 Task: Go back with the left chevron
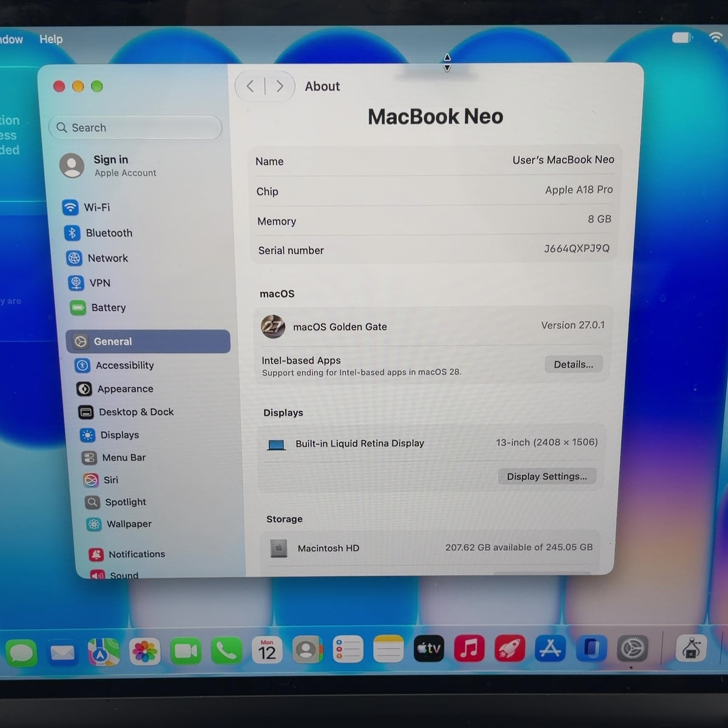(251, 86)
